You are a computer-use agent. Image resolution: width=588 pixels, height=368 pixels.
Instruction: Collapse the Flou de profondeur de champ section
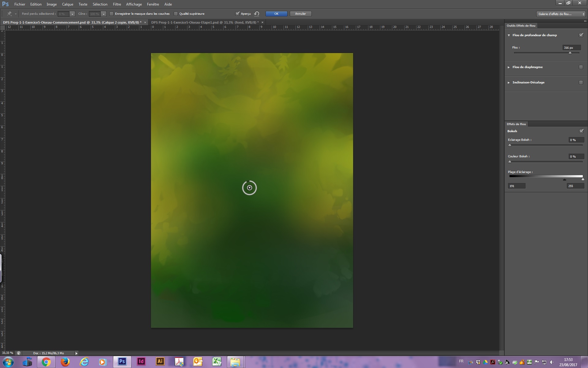tap(509, 35)
